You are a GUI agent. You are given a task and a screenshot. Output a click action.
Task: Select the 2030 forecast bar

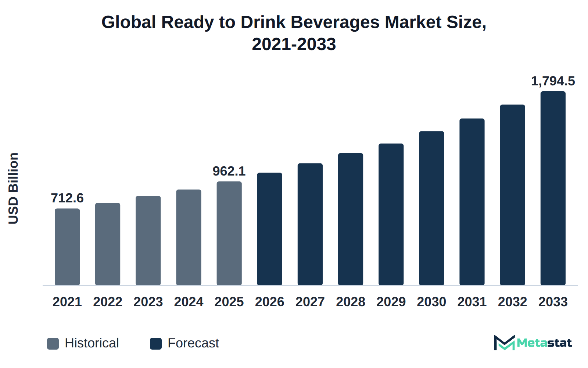[x=431, y=208]
